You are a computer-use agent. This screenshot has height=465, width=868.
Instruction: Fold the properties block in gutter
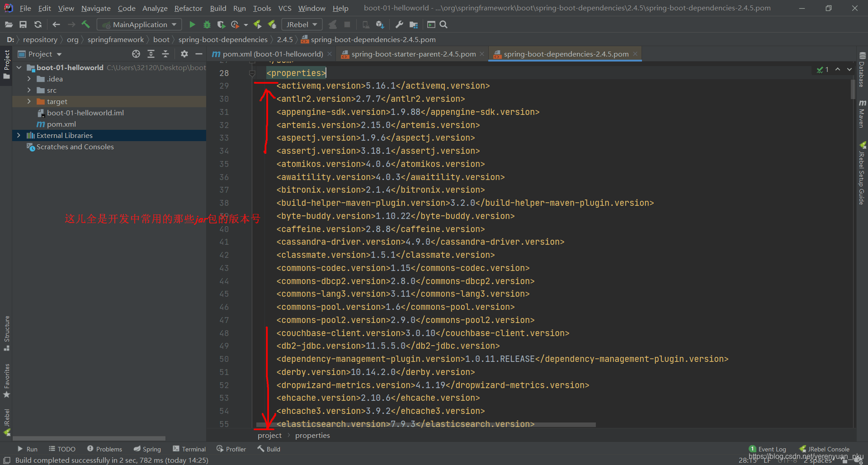coord(252,73)
